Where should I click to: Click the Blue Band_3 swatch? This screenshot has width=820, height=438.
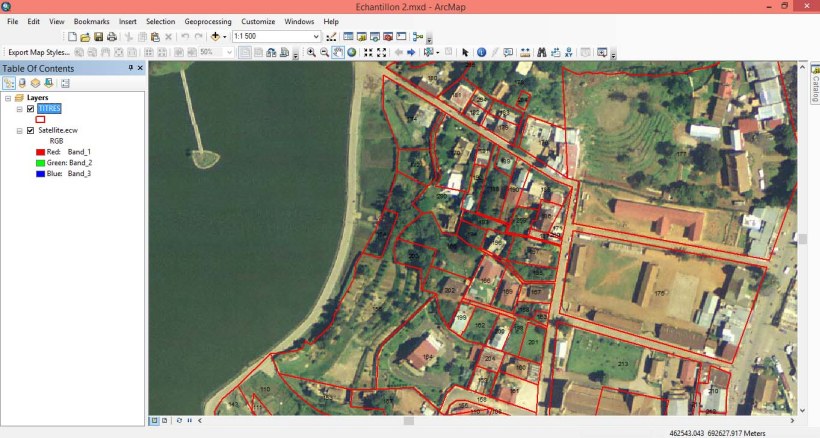coord(40,174)
